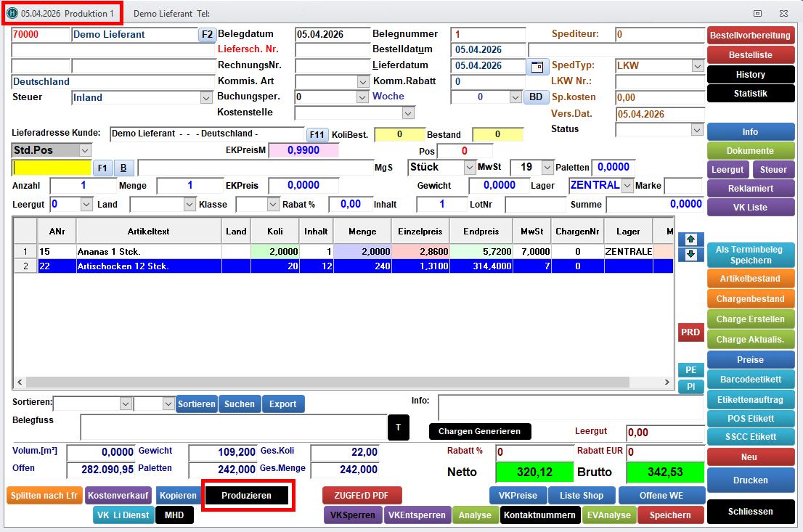Click the move row down arrow icon
The height and width of the screenshot is (532, 803).
click(690, 255)
